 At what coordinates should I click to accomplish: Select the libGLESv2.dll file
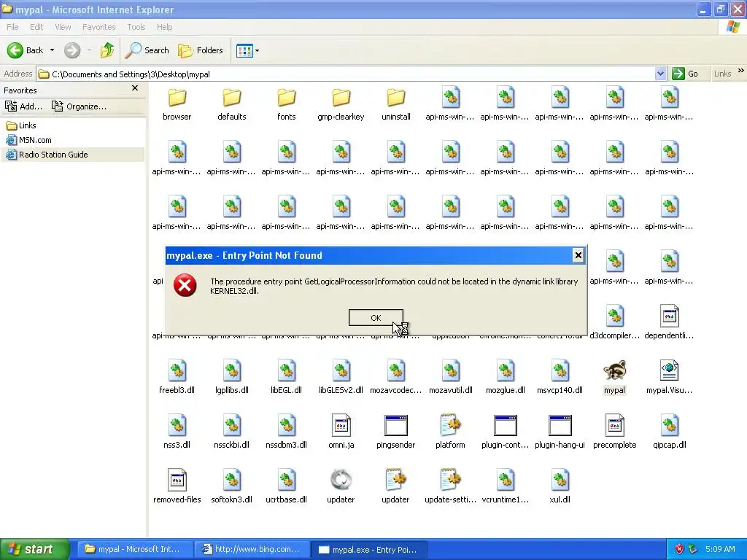pyautogui.click(x=341, y=378)
